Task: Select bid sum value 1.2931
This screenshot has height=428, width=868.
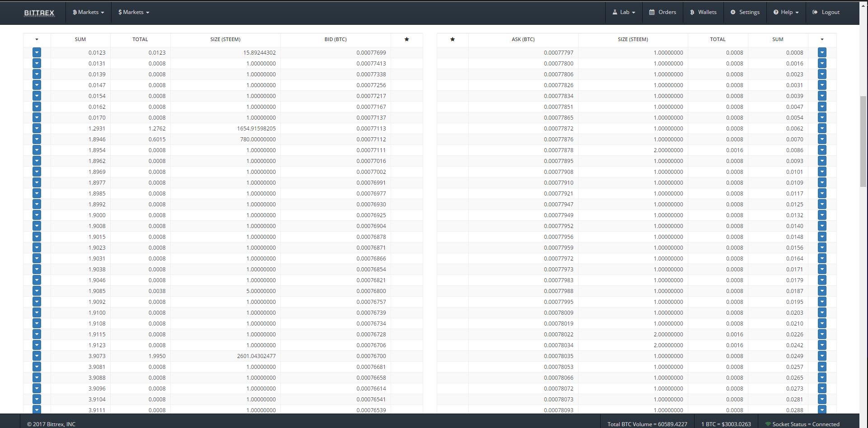Action: (97, 129)
